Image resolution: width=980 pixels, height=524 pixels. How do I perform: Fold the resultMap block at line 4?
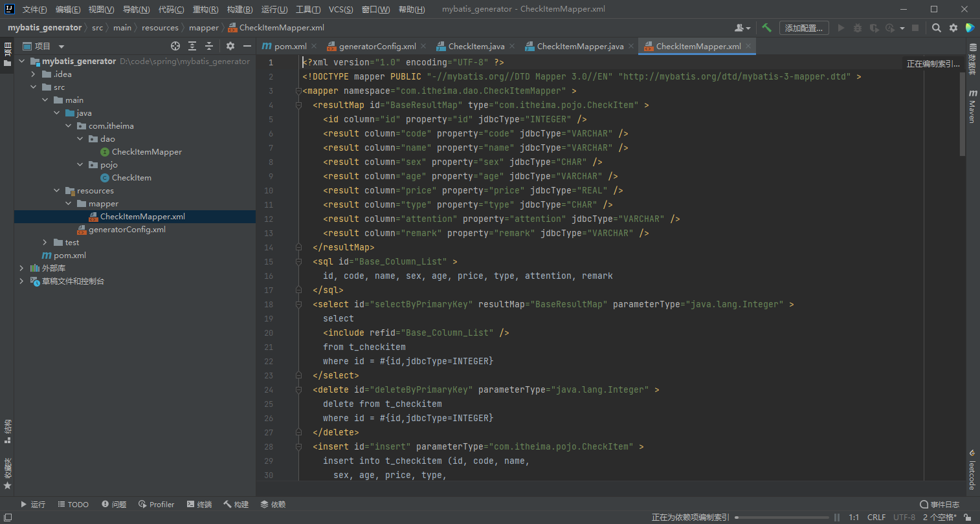299,105
